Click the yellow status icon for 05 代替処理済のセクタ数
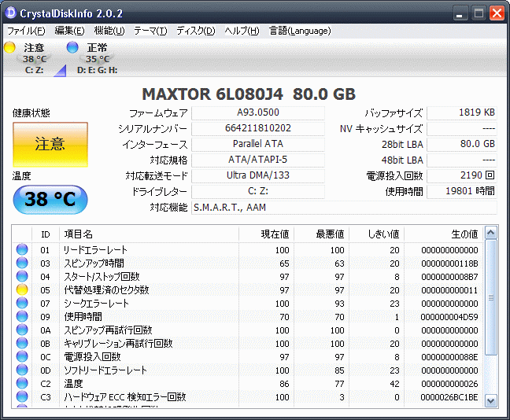 coord(22,289)
